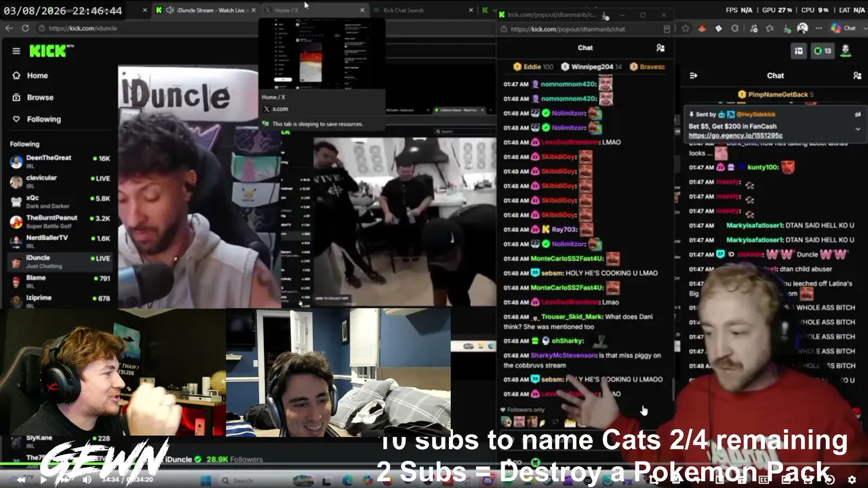The height and width of the screenshot is (488, 868).
Task: Click nomnomnom420 username at 01:47 AM
Action: (568, 84)
